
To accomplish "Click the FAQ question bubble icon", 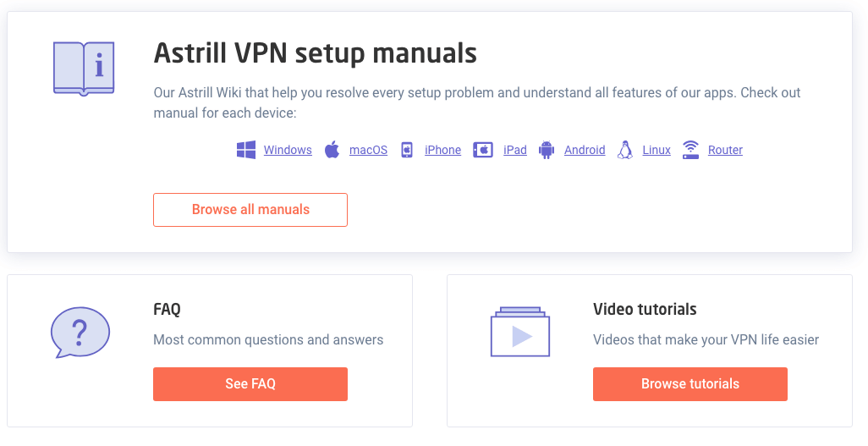I will click(80, 333).
